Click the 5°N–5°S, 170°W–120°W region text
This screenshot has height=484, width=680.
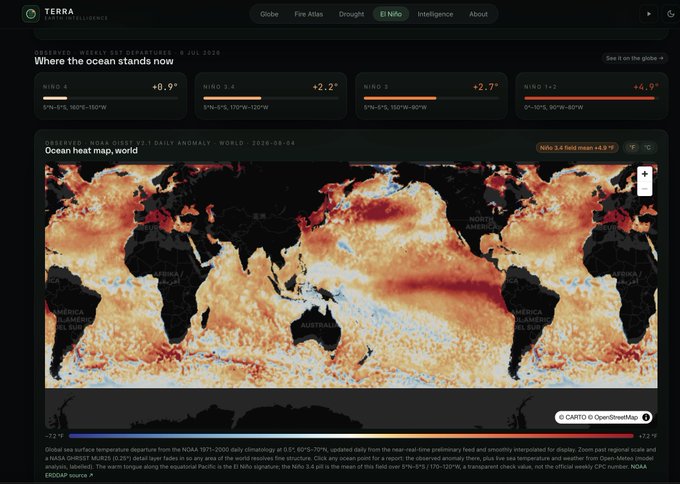pos(236,107)
